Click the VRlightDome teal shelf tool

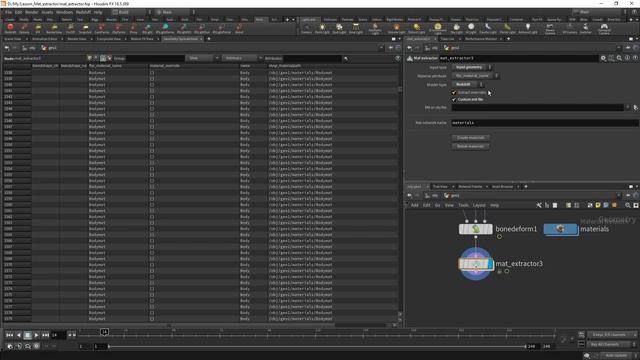tap(165, 28)
